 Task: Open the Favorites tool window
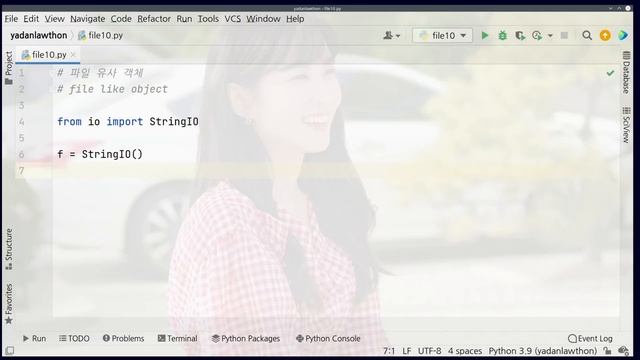9,304
